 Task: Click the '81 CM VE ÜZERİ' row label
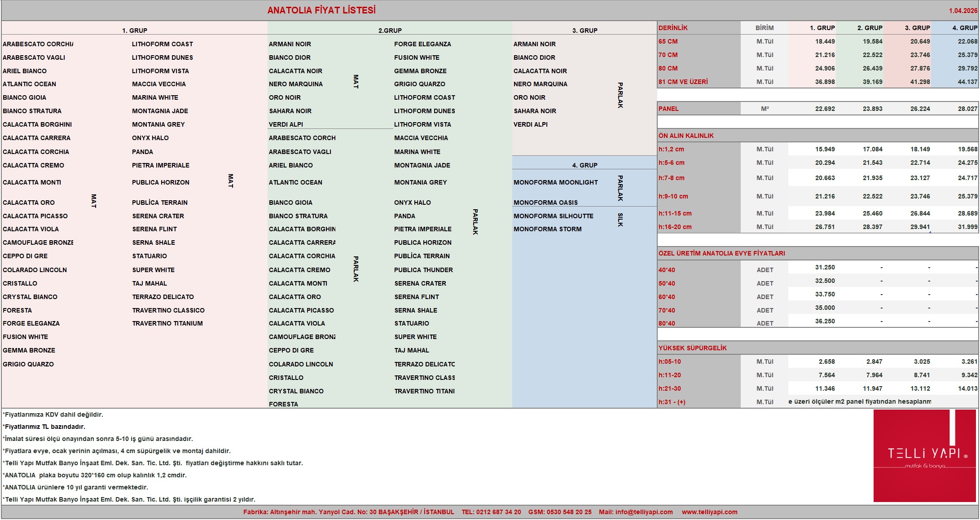coord(683,82)
